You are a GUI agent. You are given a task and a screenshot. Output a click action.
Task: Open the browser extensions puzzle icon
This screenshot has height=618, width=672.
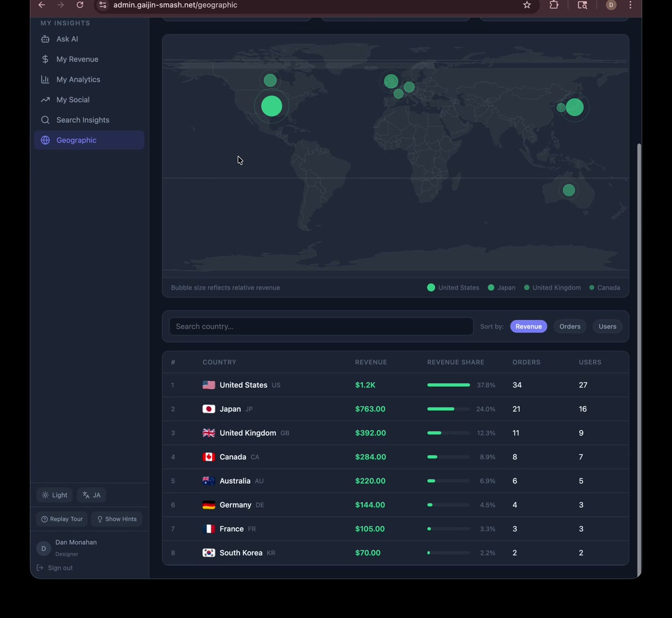point(554,5)
